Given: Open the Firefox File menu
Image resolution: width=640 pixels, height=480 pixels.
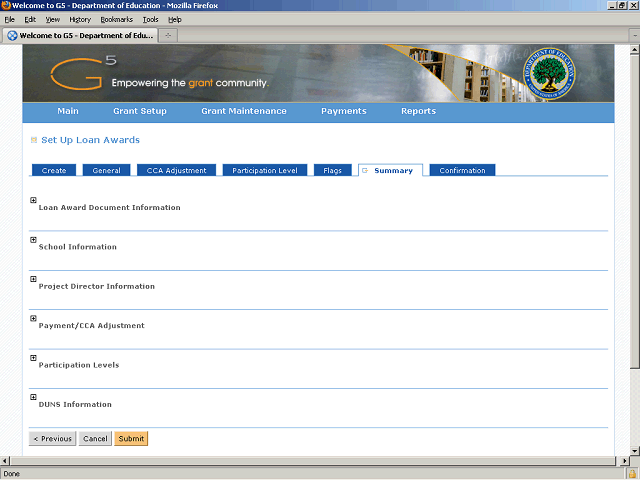Looking at the screenshot, I should 9,19.
